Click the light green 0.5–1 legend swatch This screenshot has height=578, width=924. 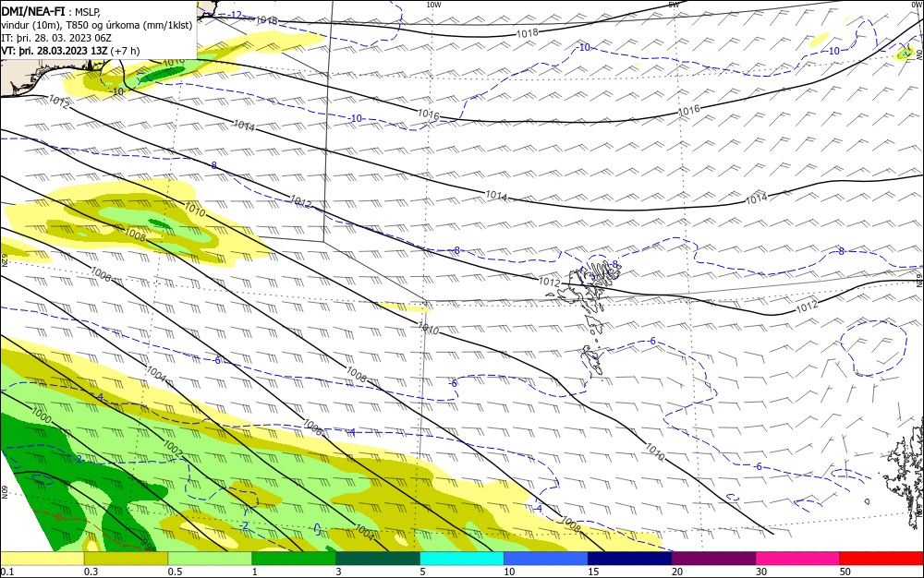210,559
